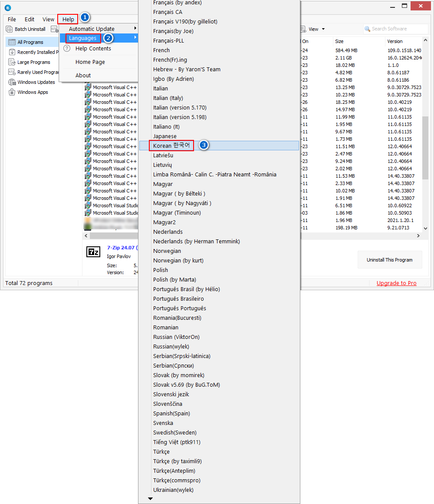Select the row with version 16.0.12624.204
The height and width of the screenshot is (504, 434).
click(361, 58)
